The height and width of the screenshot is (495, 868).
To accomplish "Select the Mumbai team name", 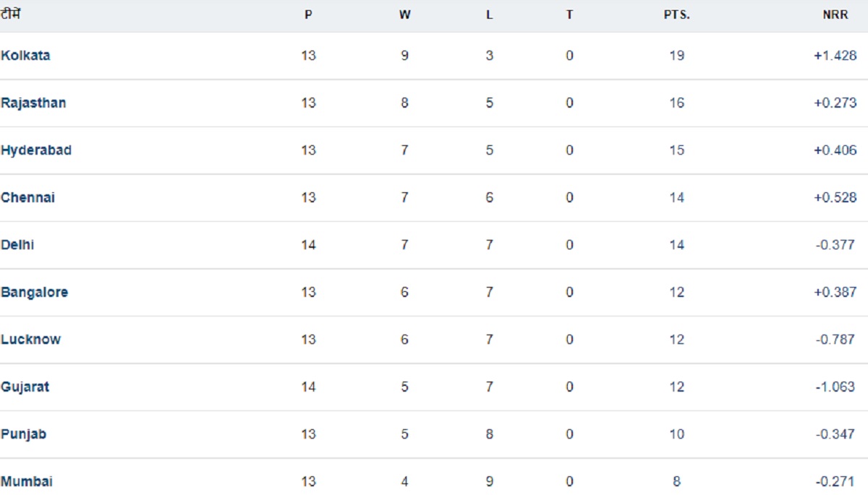I will point(27,481).
